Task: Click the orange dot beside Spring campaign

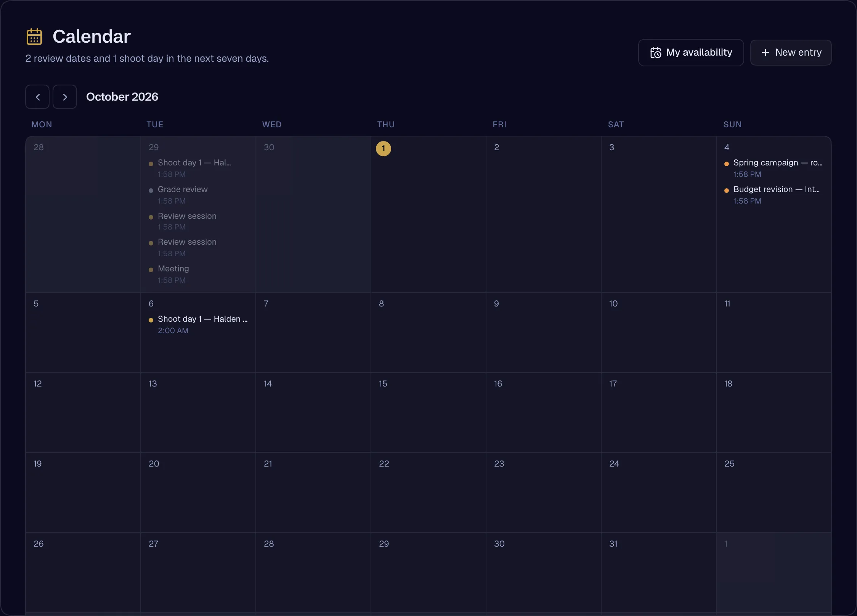Action: pos(727,164)
